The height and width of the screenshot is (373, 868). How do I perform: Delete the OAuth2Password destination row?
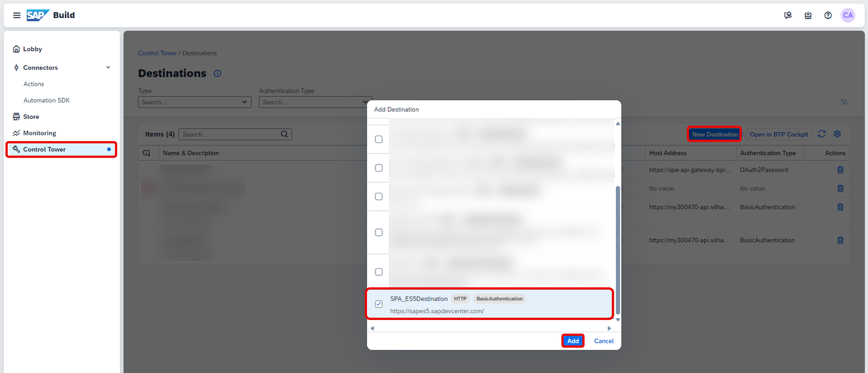(840, 170)
